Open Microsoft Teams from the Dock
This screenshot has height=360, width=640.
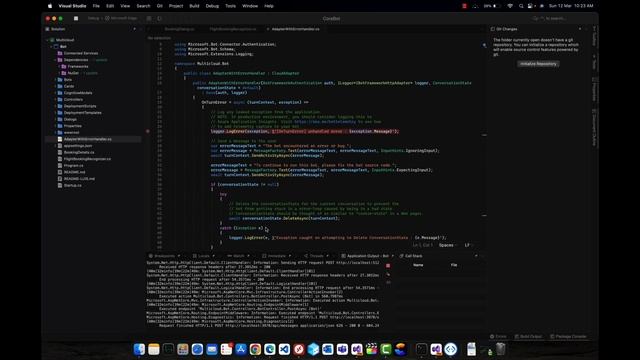pyautogui.click(x=342, y=349)
